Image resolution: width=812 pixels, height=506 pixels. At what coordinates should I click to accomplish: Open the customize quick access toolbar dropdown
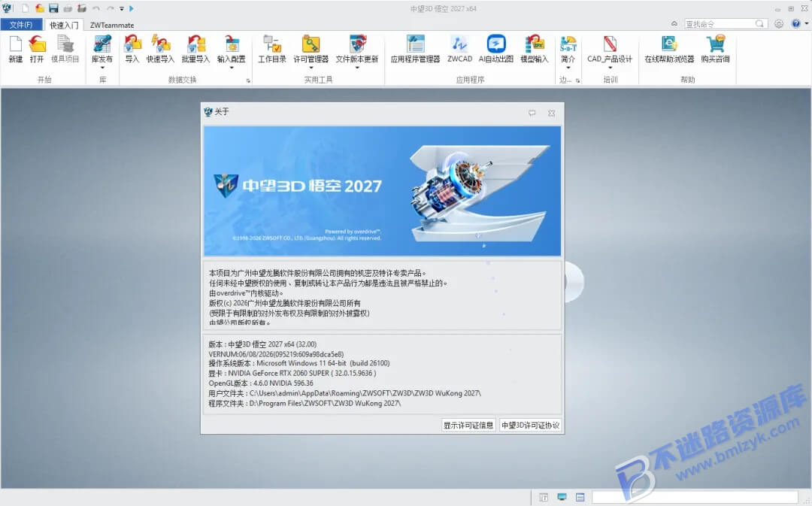(122, 9)
